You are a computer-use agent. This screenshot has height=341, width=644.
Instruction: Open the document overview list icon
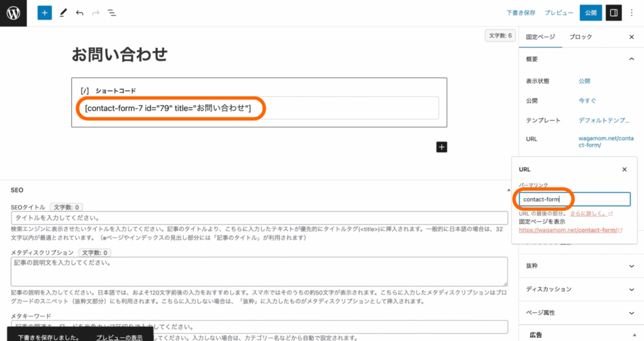click(x=111, y=13)
